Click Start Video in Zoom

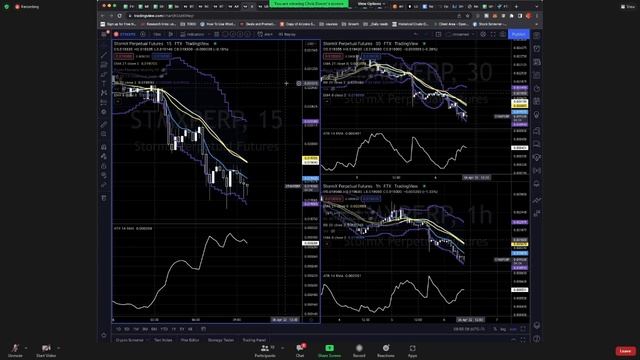tap(46, 350)
